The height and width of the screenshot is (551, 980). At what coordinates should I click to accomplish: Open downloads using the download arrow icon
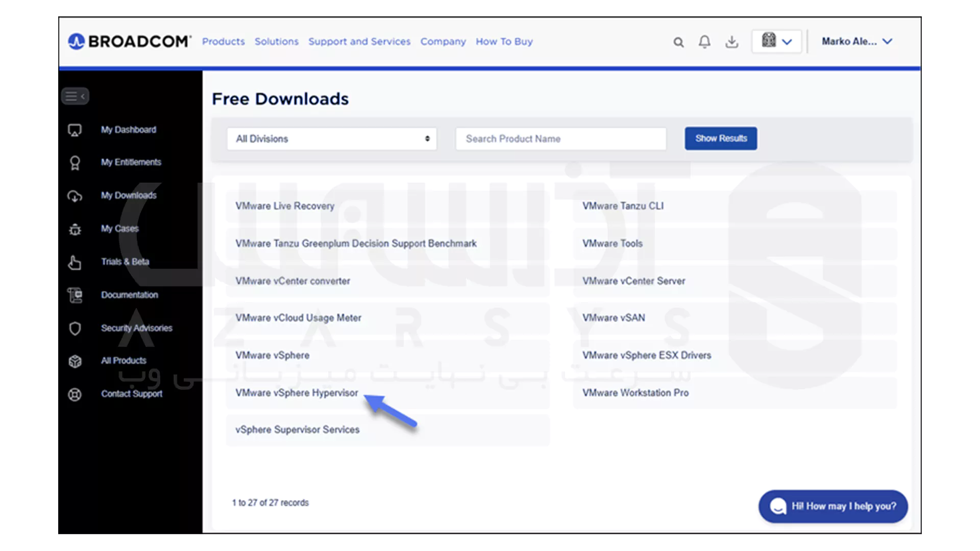pyautogui.click(x=732, y=42)
